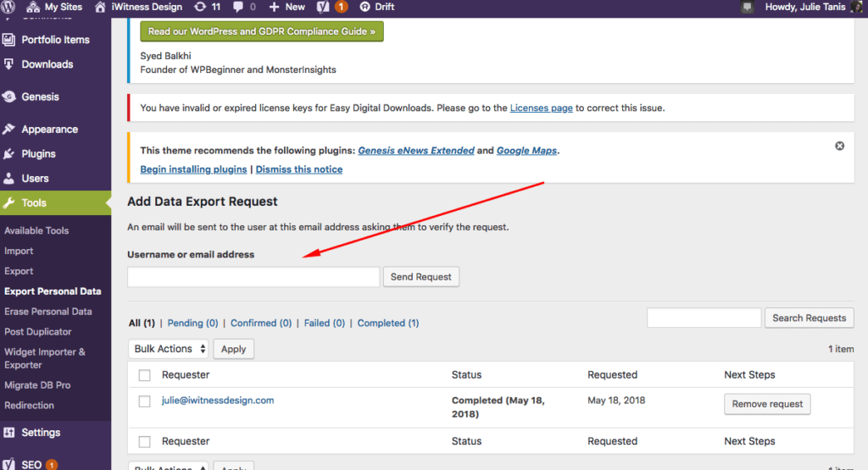Toggle select-all checkbox in table header
This screenshot has height=470, width=868.
(x=144, y=375)
